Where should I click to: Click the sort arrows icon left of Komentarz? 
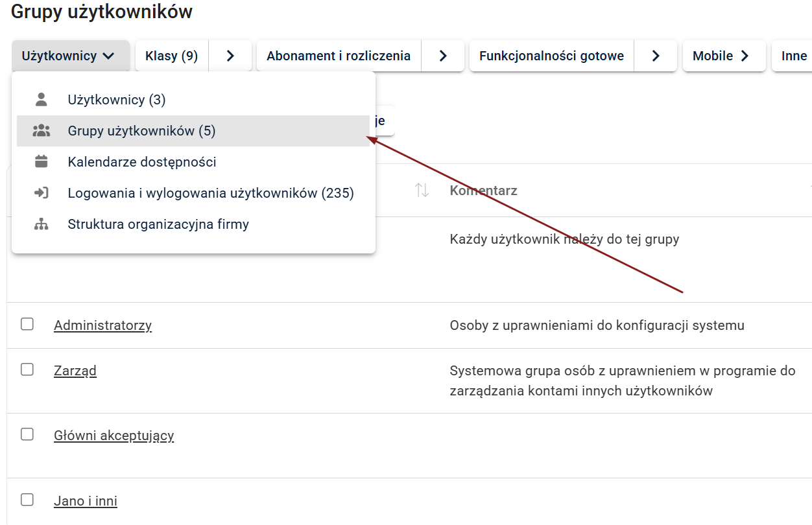click(422, 191)
